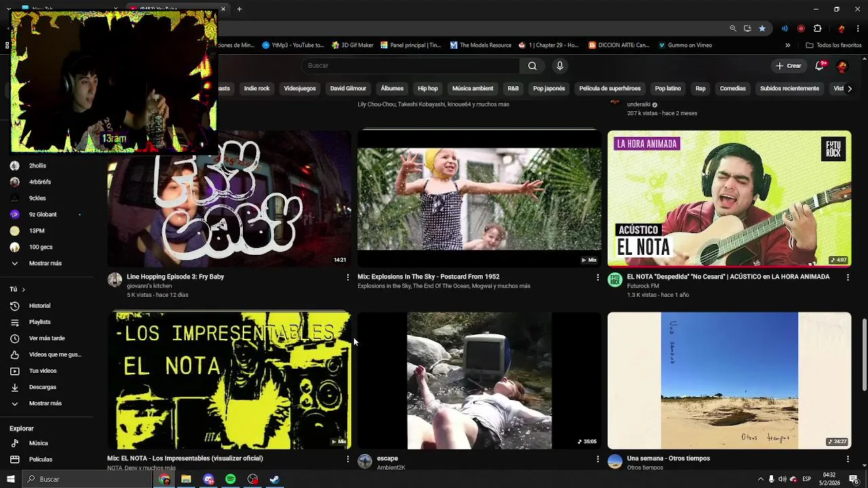Click the Crear button
868x488 pixels.
(789, 66)
